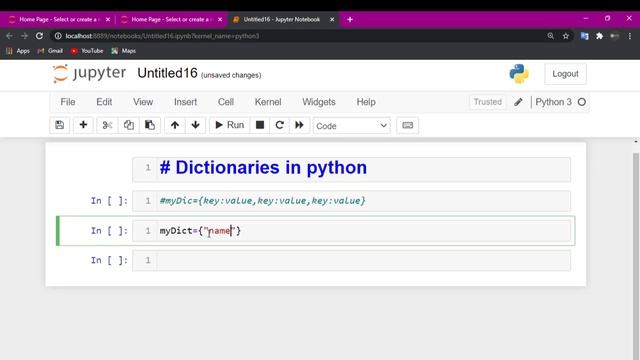
Task: Cut selected cells with scissors icon
Action: [107, 125]
